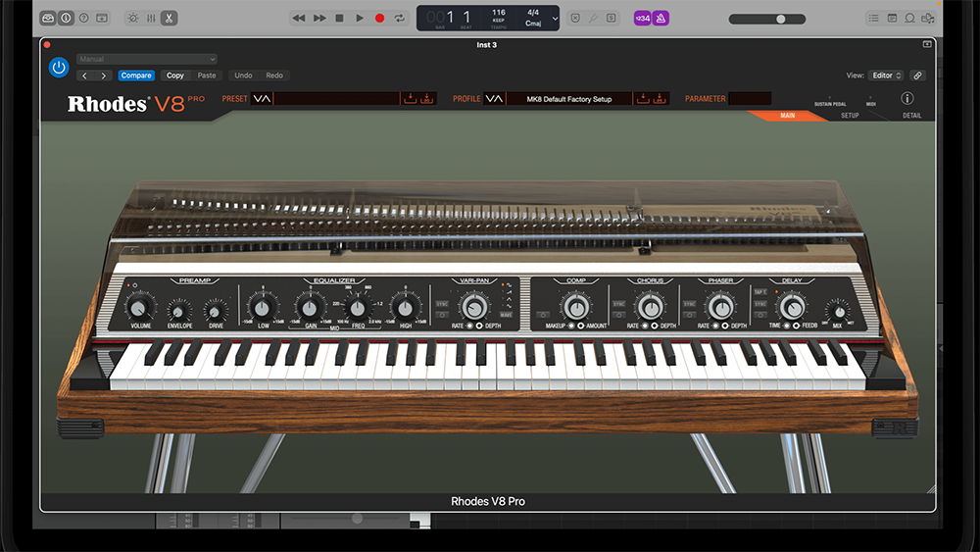Expand the LCD display mode chevron
This screenshot has width=980, height=552.
coord(555,18)
